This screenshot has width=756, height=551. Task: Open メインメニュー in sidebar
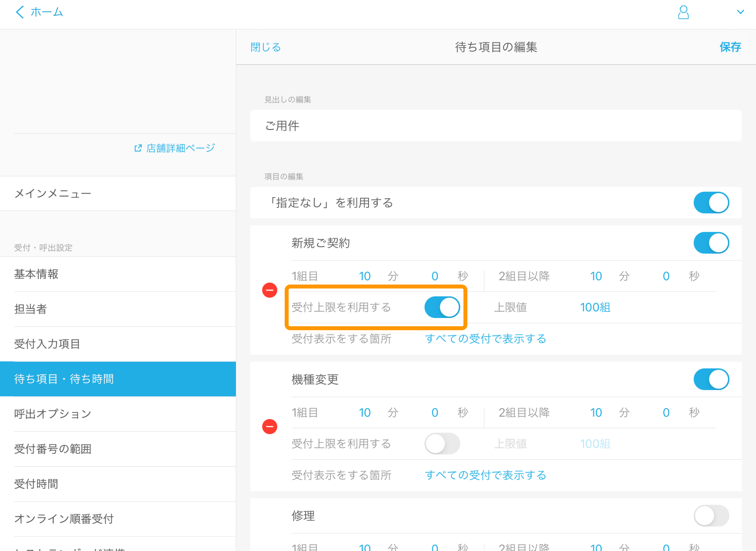[118, 194]
